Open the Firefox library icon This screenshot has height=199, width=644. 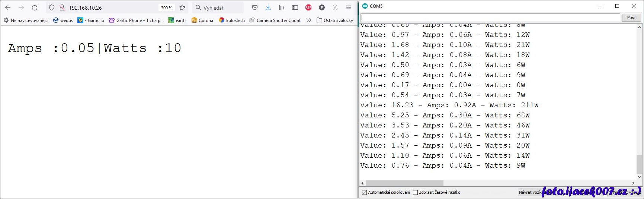click(x=282, y=7)
